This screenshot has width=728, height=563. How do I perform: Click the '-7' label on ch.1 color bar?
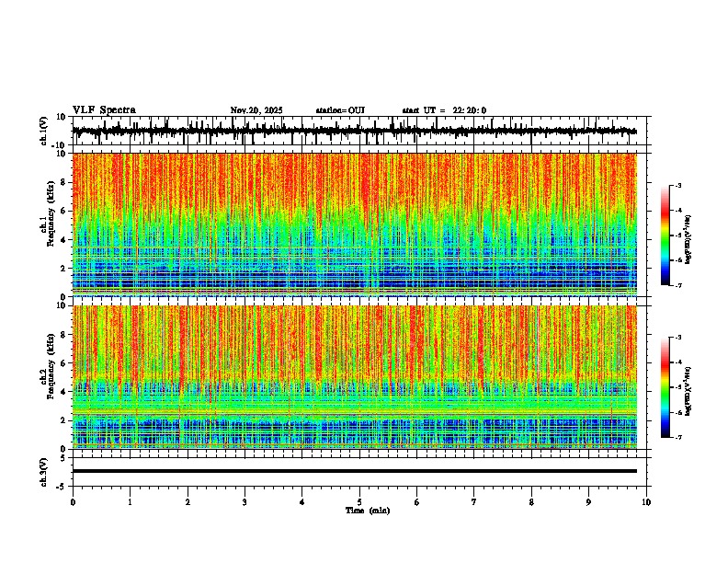click(x=677, y=285)
